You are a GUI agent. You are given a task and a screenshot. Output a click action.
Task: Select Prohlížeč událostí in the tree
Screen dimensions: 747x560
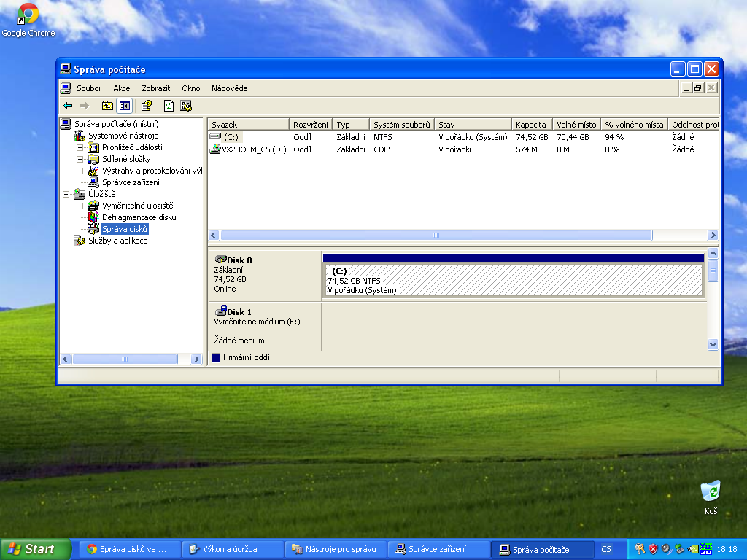tap(133, 147)
